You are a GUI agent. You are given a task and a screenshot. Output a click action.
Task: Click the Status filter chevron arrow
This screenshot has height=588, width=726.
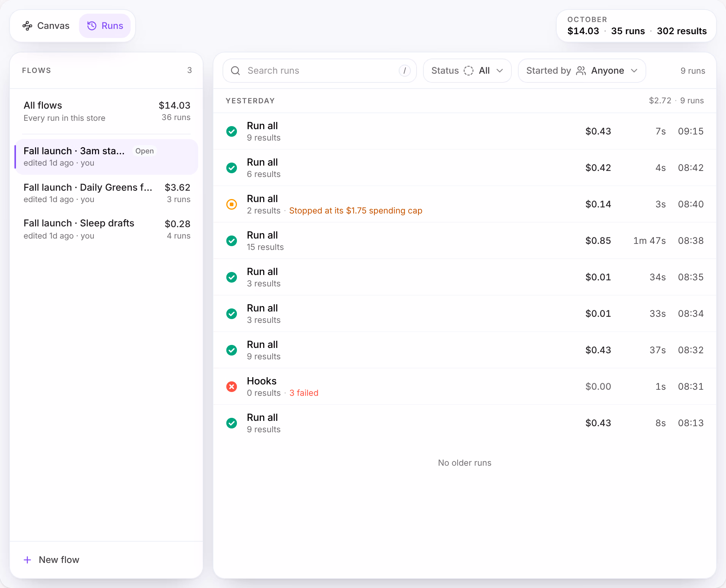coord(500,71)
